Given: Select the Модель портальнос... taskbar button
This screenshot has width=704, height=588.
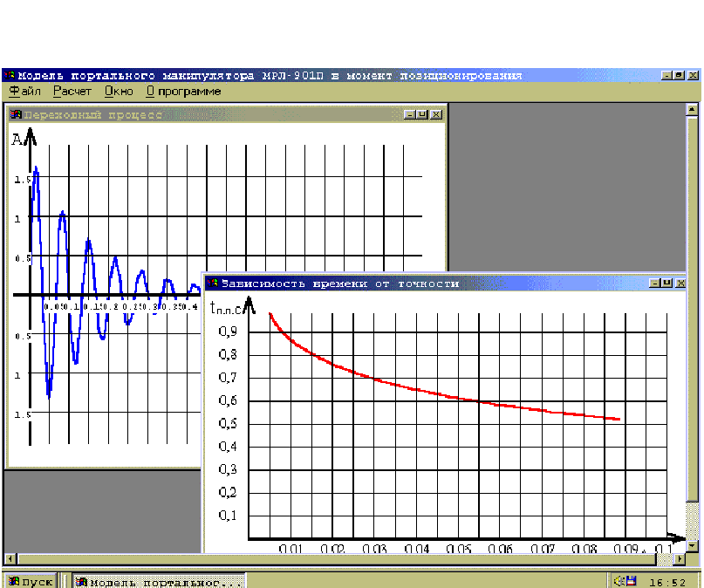Looking at the screenshot, I should coord(158,581).
